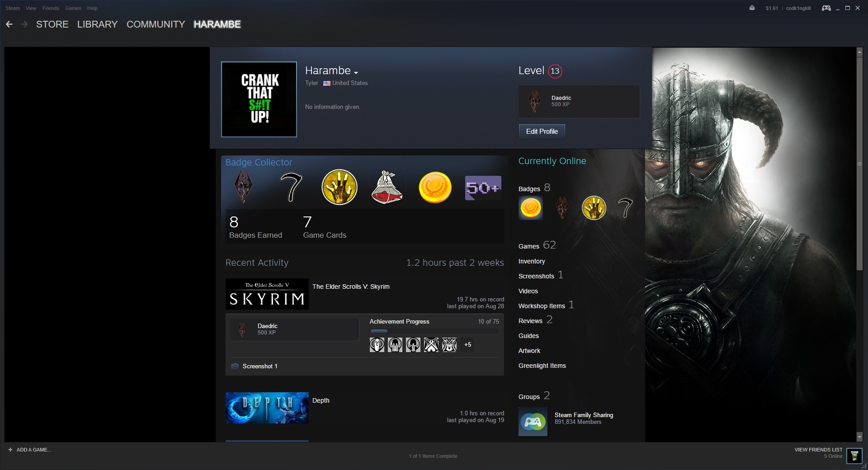
Task: Open the inbox notifications icon
Action: (x=752, y=8)
